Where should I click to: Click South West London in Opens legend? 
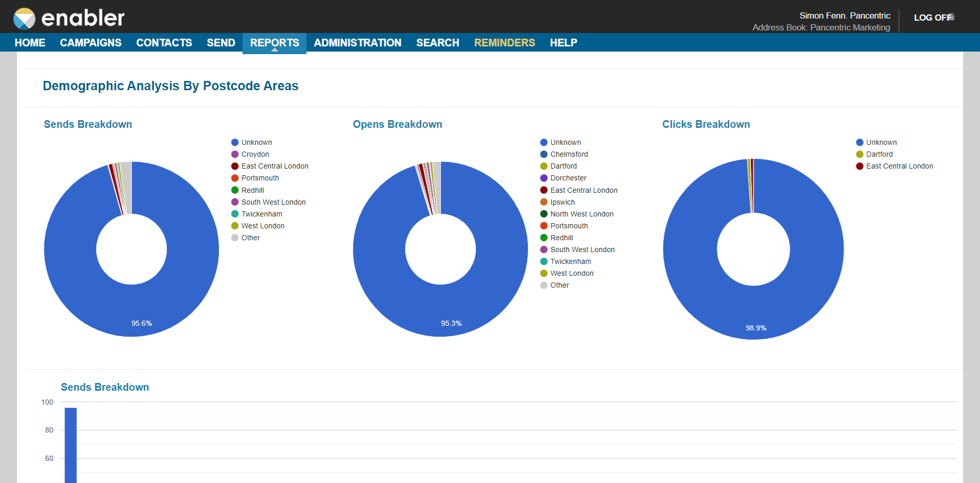[x=577, y=249]
